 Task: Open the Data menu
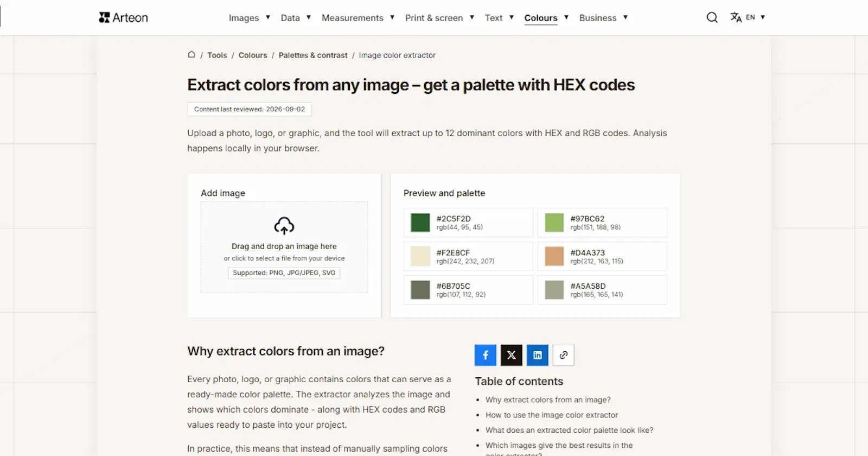click(x=290, y=18)
